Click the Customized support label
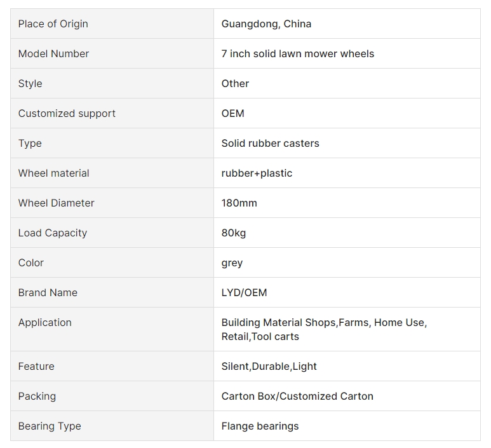The height and width of the screenshot is (448, 491). click(67, 113)
